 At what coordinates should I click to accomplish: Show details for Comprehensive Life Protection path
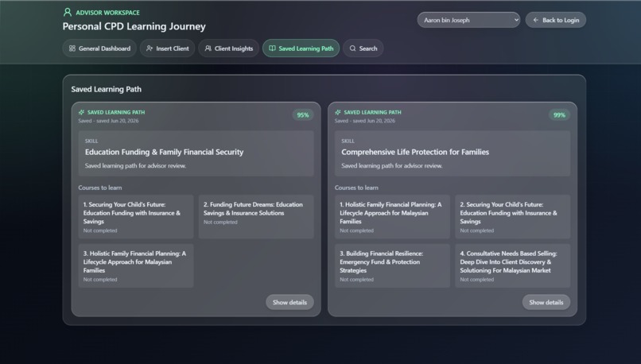pos(546,302)
